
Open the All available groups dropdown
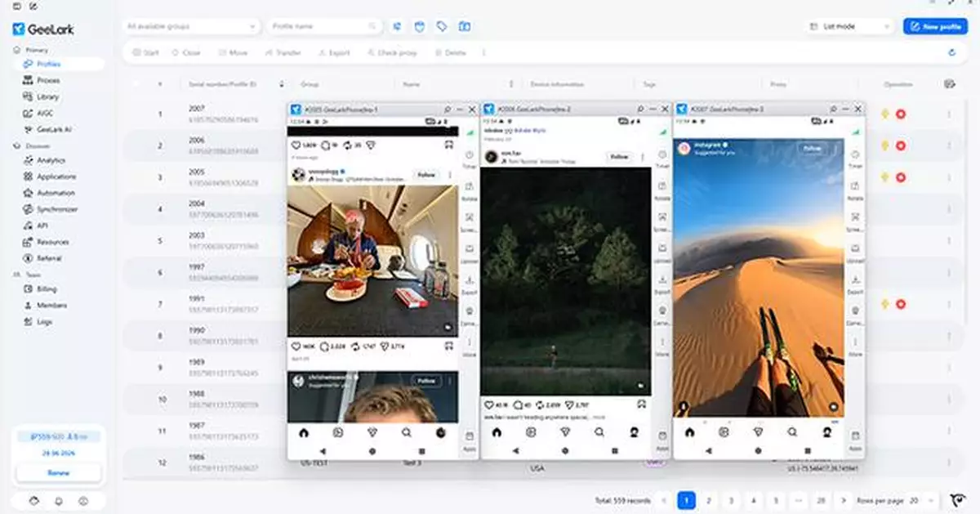(x=190, y=26)
